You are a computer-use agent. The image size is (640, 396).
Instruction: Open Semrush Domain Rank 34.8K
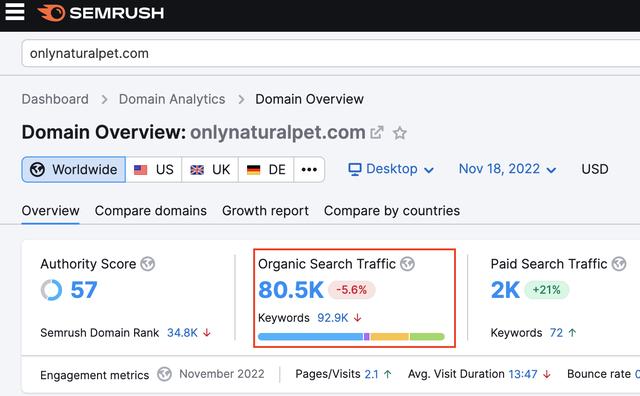[x=182, y=333]
